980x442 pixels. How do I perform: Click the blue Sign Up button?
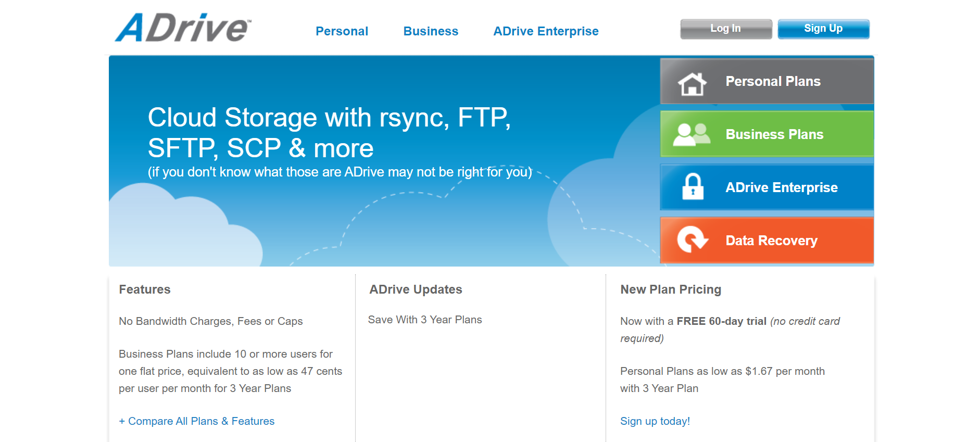[823, 29]
